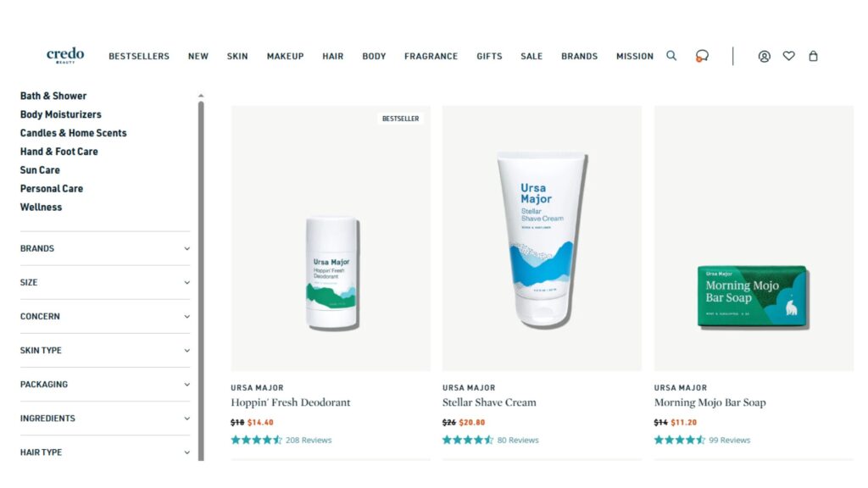Open the account profile icon
Screen dimensions: 868x488
coord(764,56)
